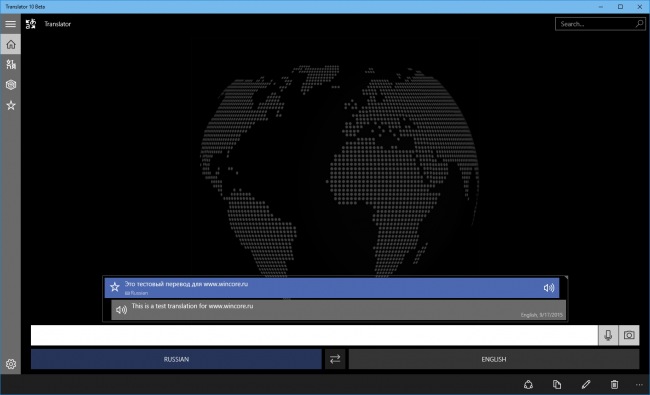
Task: Swap Russian and English languages
Action: pyautogui.click(x=335, y=359)
